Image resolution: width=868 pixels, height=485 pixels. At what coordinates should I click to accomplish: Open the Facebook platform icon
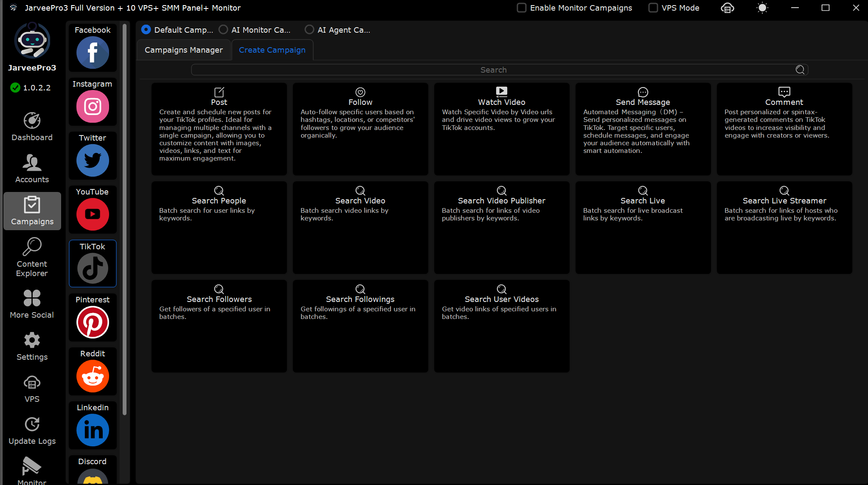(x=93, y=53)
